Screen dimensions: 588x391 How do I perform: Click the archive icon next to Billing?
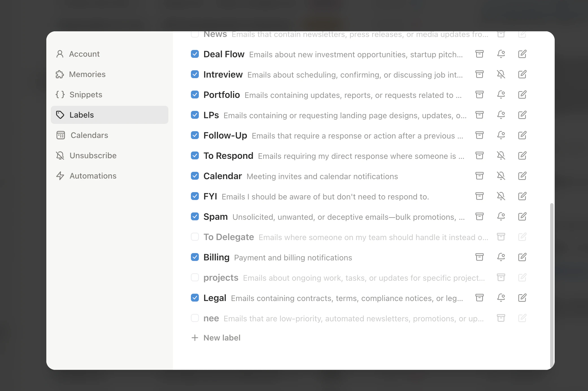(480, 257)
